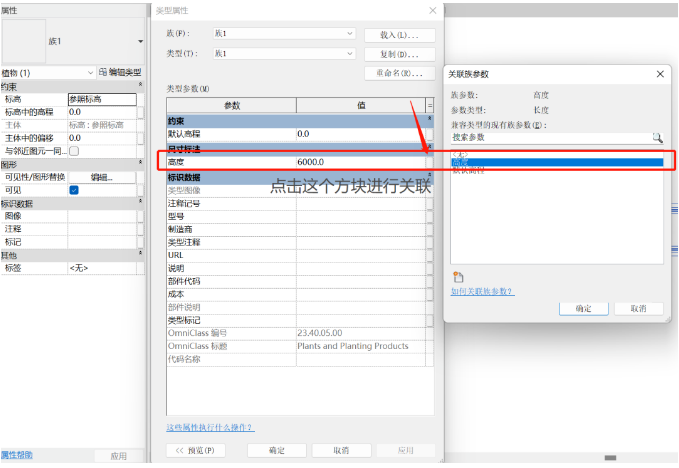The height and width of the screenshot is (468, 679).
Task: Click the 标高 value field 参照标高
Action: point(102,99)
